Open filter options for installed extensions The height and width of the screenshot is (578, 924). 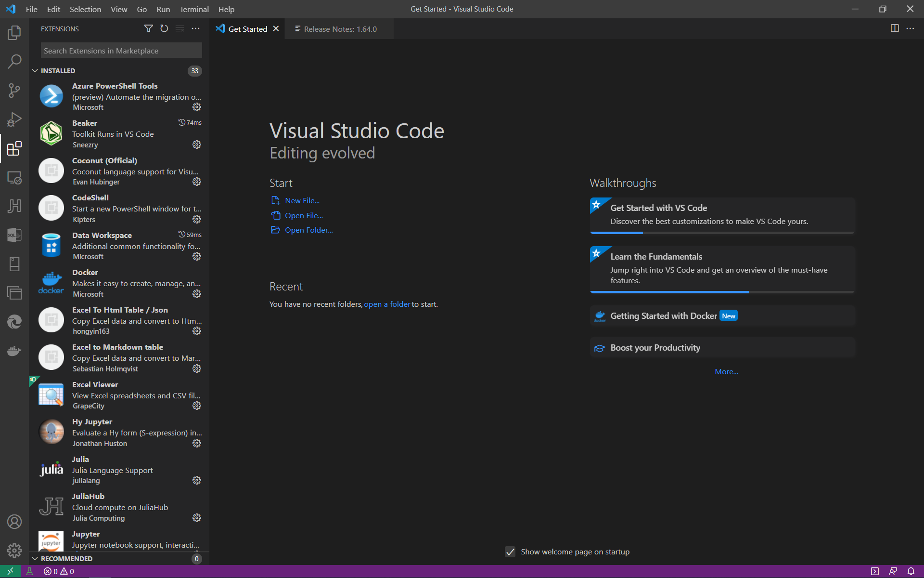coord(148,28)
